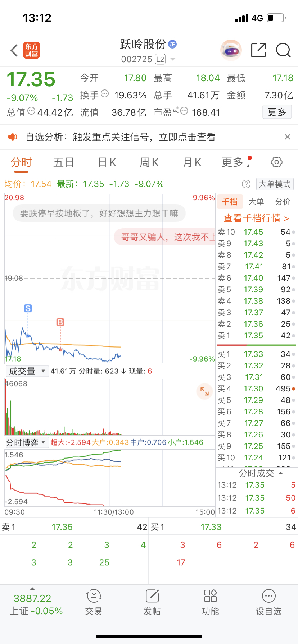Tap the battery status icon
Image resolution: width=298 pixels, height=644 pixels.
coord(276,18)
